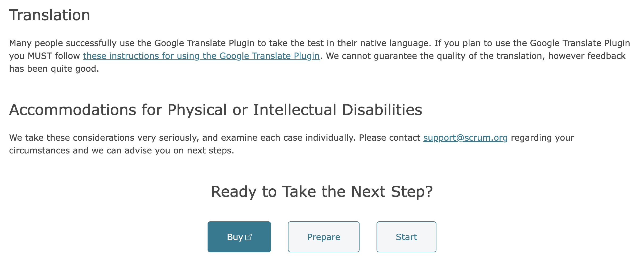Viewport: 644px width, 268px height.
Task: Open the Google Translate Plugin instructions link
Action: click(201, 56)
